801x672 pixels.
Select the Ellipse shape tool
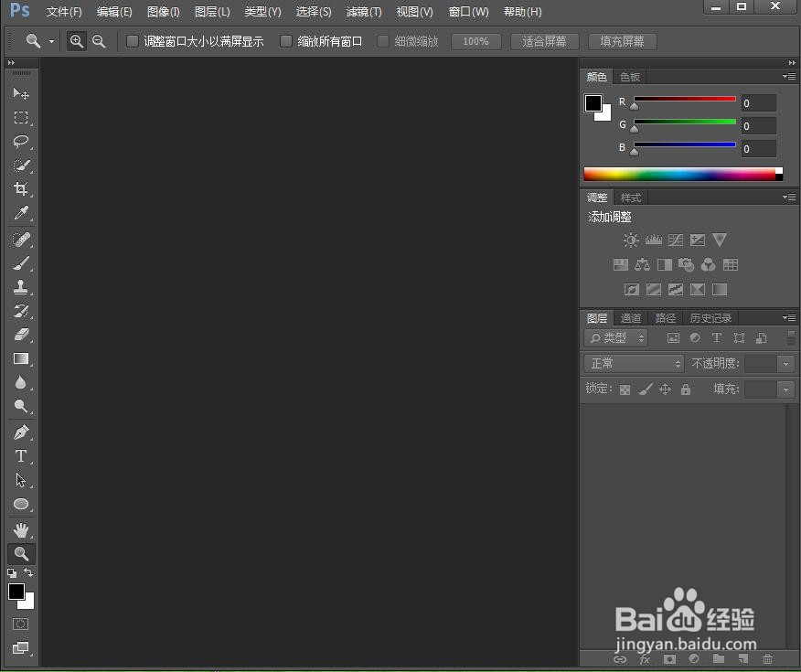pos(21,504)
